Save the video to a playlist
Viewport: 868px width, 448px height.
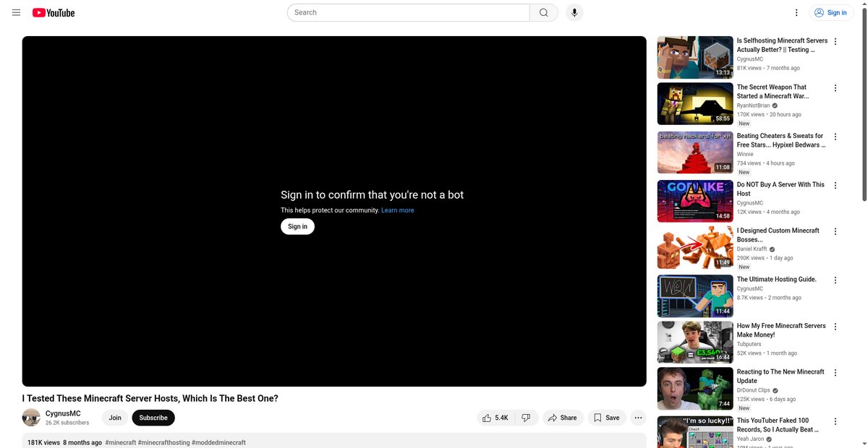click(606, 418)
